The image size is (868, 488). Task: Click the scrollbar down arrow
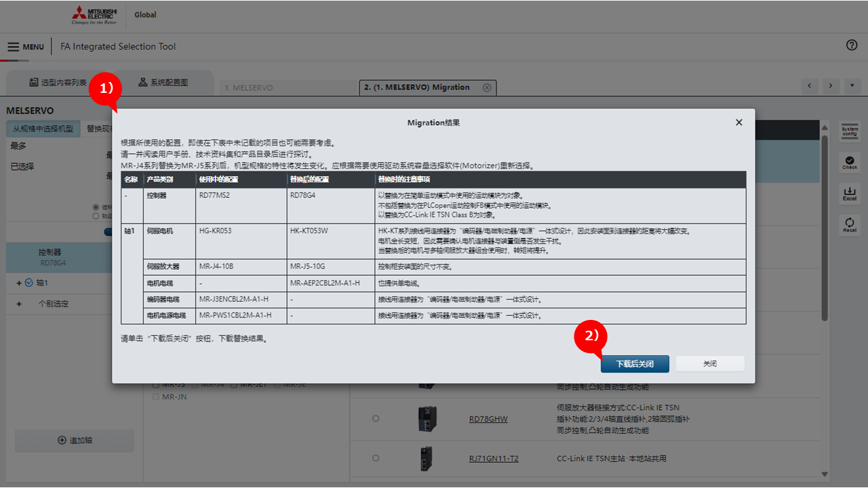click(825, 474)
